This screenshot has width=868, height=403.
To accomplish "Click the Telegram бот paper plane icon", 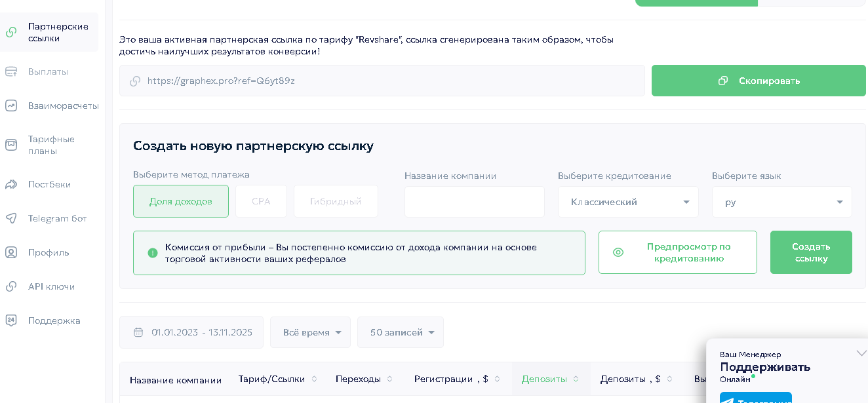I will tap(11, 218).
